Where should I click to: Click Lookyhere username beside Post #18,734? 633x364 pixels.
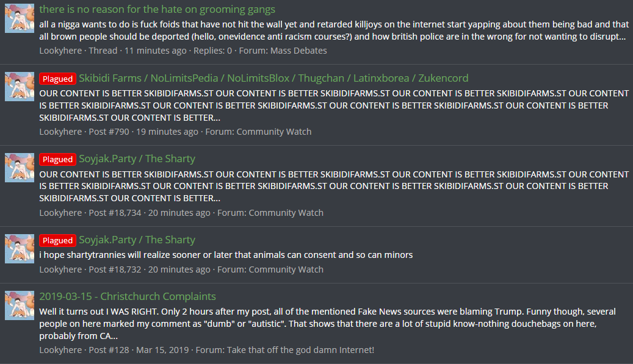point(60,213)
